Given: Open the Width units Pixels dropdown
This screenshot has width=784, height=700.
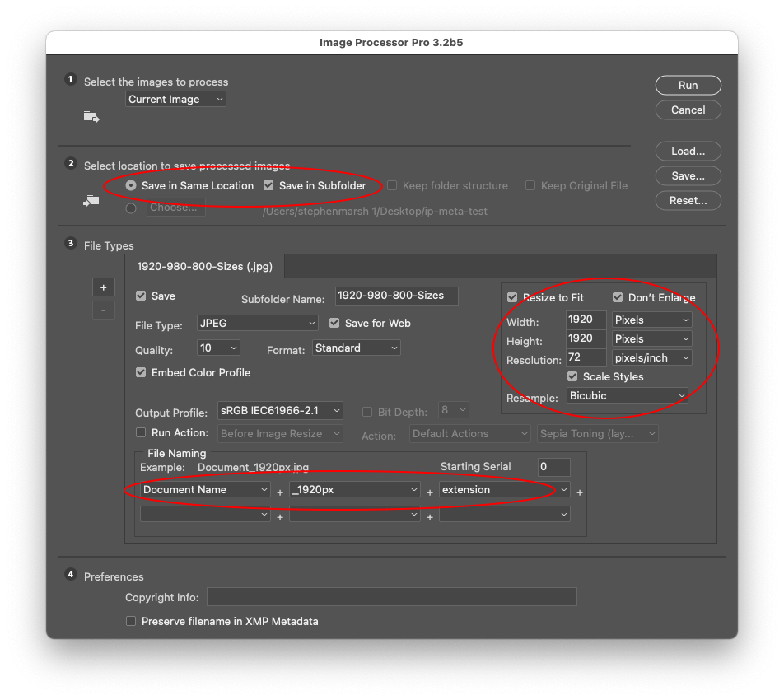Looking at the screenshot, I should click(652, 320).
